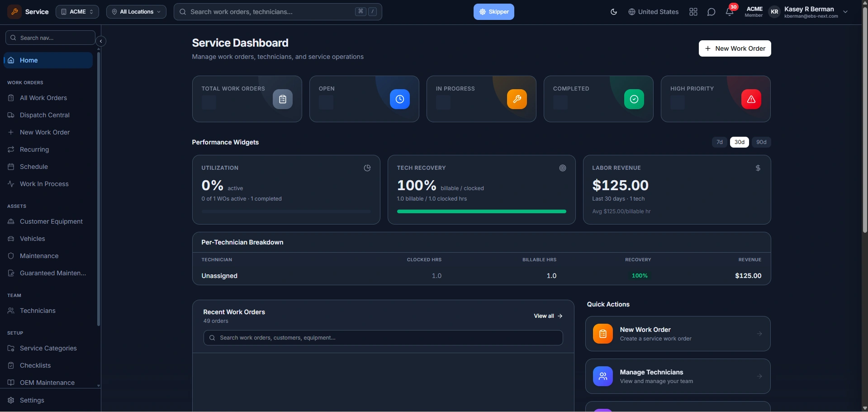868x412 pixels.
Task: Click the Utilization empty progress bar
Action: pos(286,211)
